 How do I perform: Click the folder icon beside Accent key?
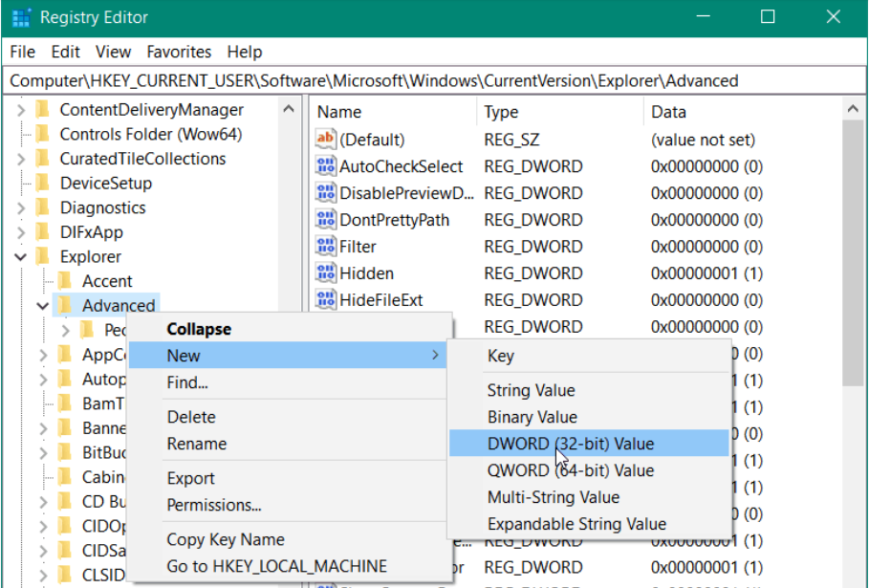[x=65, y=281]
